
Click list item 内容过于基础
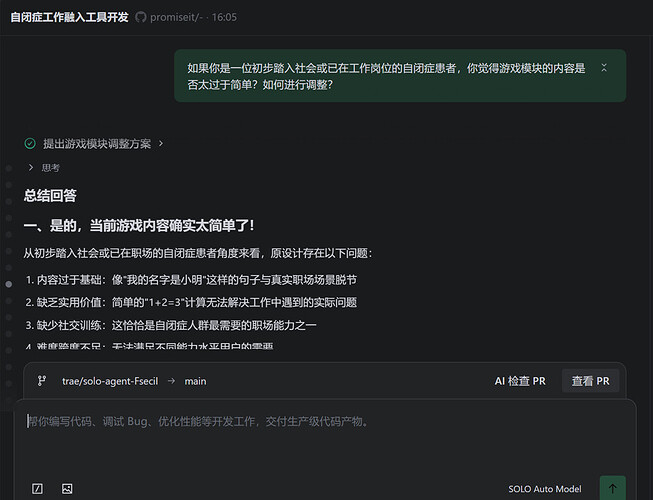click(x=191, y=280)
